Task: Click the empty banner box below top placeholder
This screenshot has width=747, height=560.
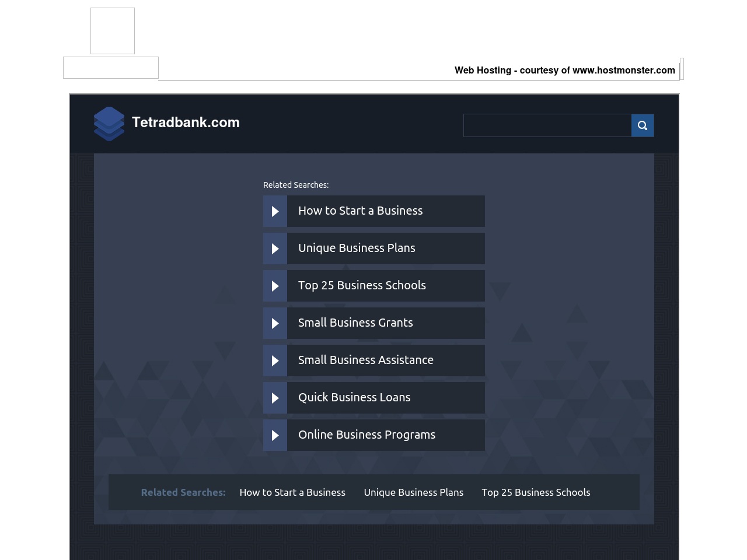Action: pos(111,68)
